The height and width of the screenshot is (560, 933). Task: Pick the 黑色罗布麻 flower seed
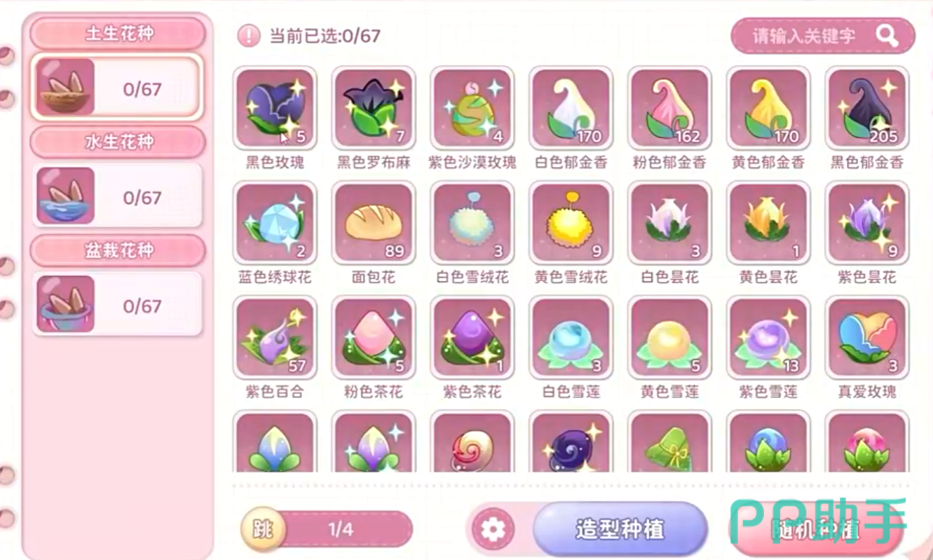point(374,108)
